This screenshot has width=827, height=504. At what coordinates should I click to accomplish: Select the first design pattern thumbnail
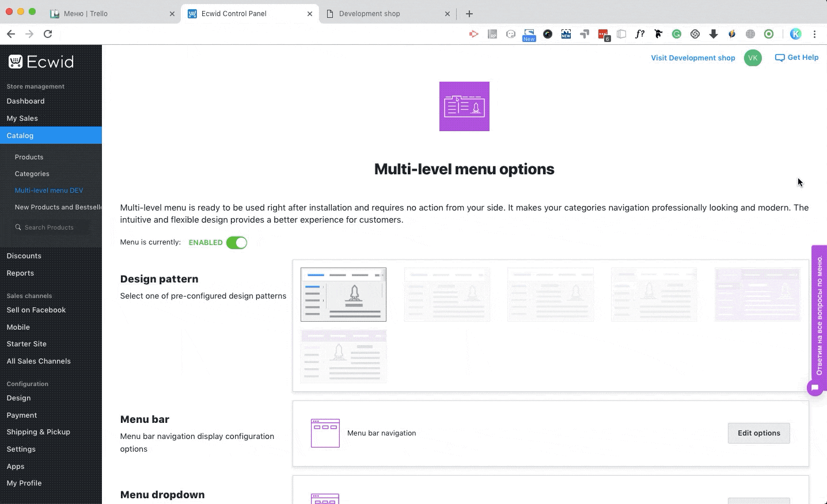[x=343, y=294]
